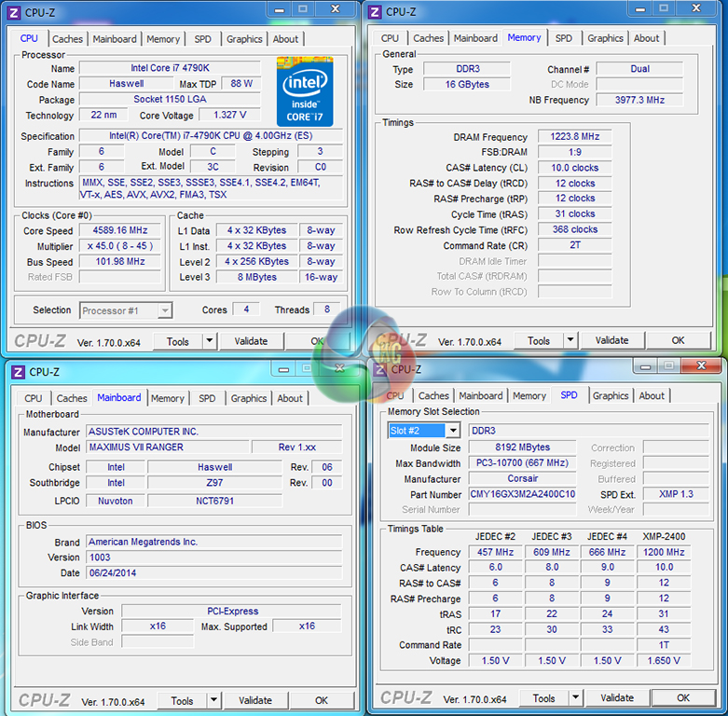Viewport: 728px width, 716px height.
Task: Click the Part Number field CMY16GX3M2A2400C10
Action: coord(522,494)
